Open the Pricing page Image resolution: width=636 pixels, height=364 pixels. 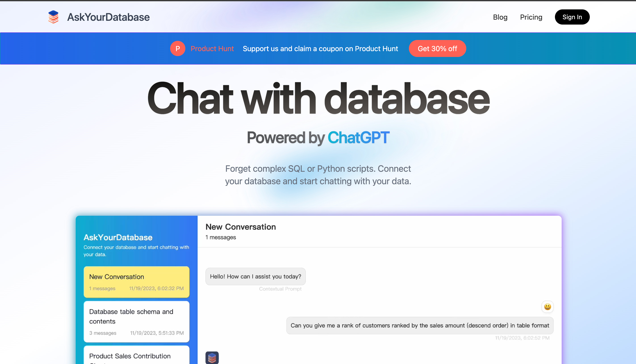(531, 17)
